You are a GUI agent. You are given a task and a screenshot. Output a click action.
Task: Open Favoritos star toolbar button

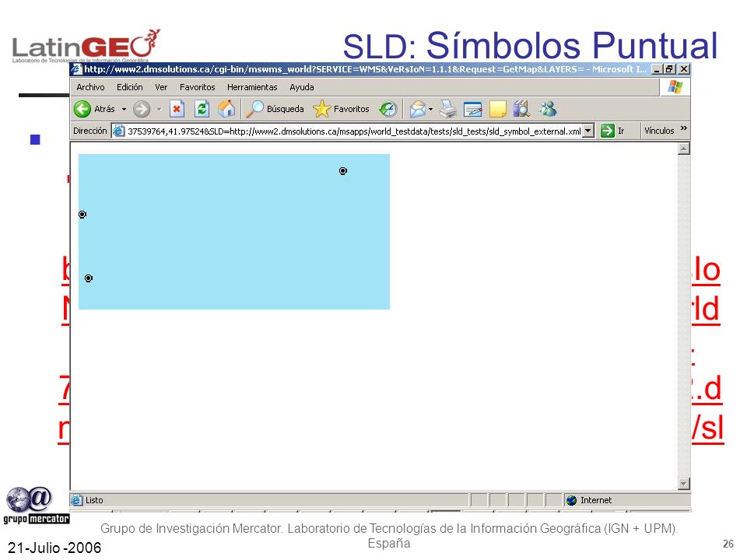tap(341, 109)
